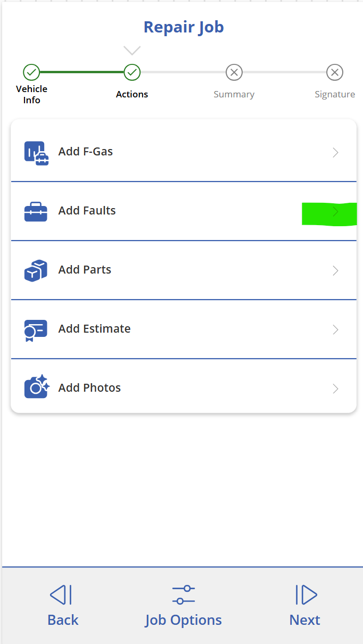Select the Actions step checkmark

click(132, 72)
